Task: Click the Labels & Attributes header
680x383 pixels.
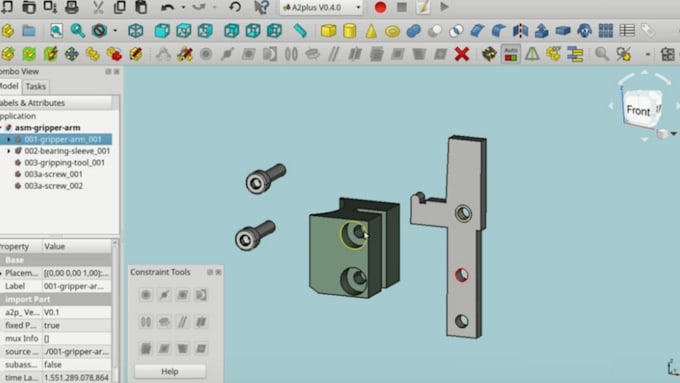Action: [x=56, y=103]
